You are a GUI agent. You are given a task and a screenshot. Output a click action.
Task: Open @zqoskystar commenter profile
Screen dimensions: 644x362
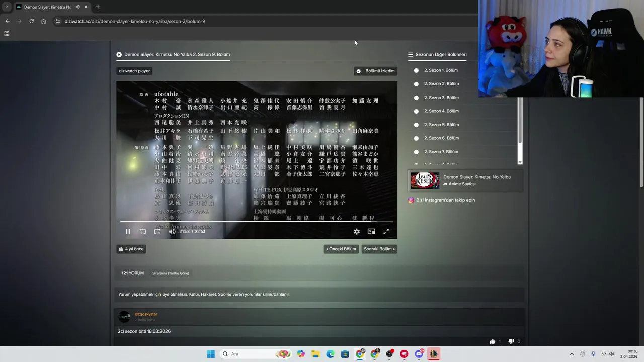click(x=146, y=314)
